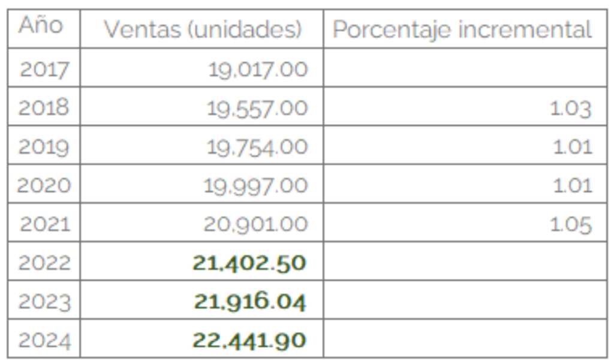
Task: Click the 2020 year cell
Action: click(44, 183)
